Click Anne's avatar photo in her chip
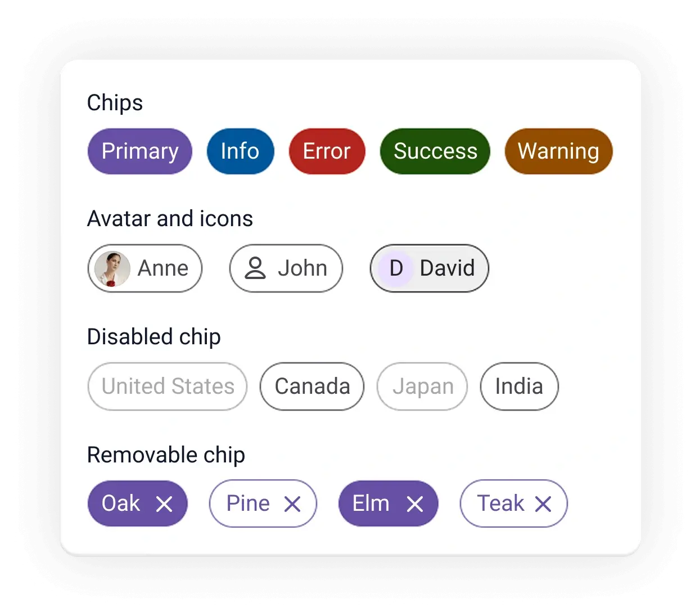The width and height of the screenshot is (700, 616). 112,269
